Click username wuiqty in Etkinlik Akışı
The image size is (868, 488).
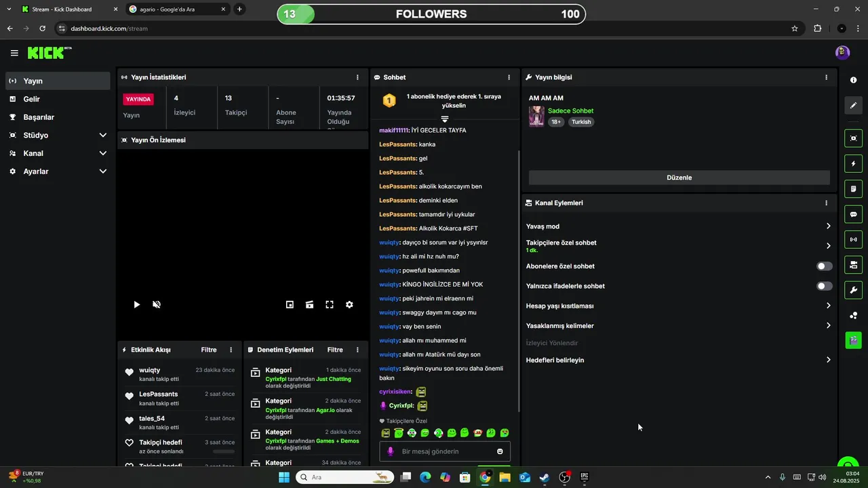click(150, 370)
